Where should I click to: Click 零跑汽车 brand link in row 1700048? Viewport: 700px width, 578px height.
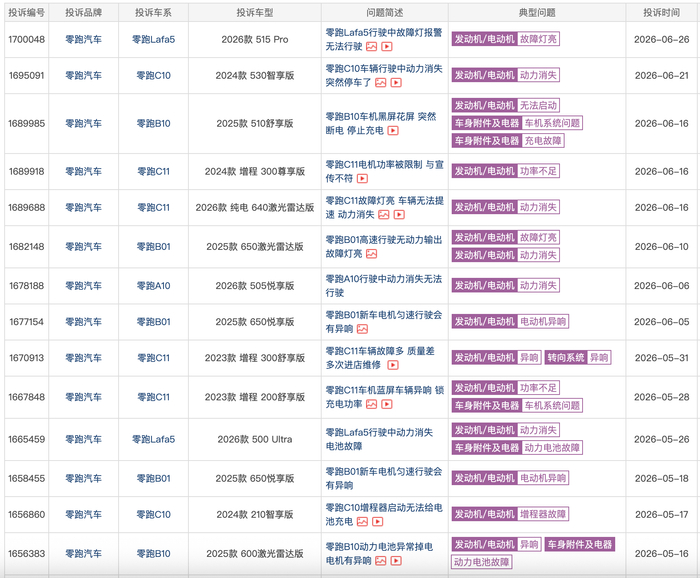coord(83,40)
